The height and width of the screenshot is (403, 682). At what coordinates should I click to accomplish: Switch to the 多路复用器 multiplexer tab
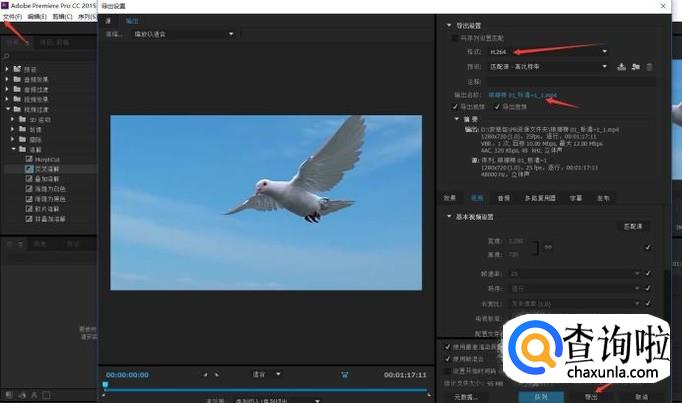540,198
